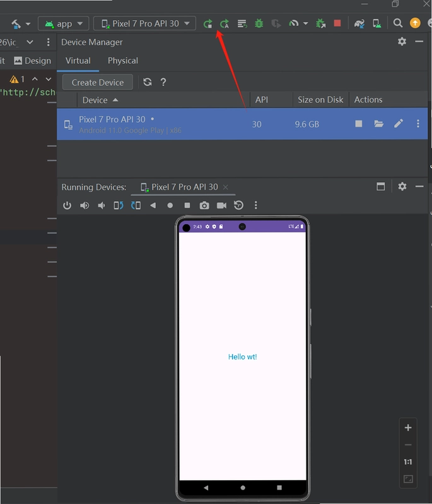432x504 pixels.
Task: Open the Profile app dropdown arrow
Action: coord(306,23)
